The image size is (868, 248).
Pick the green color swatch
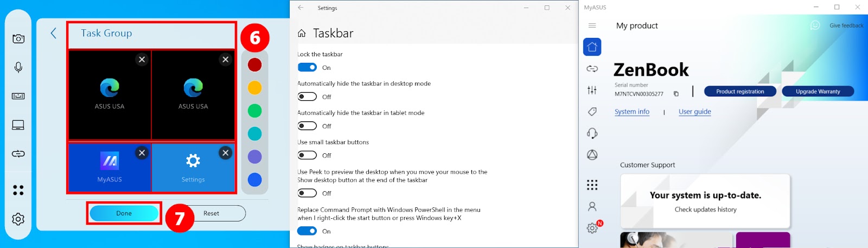(255, 111)
